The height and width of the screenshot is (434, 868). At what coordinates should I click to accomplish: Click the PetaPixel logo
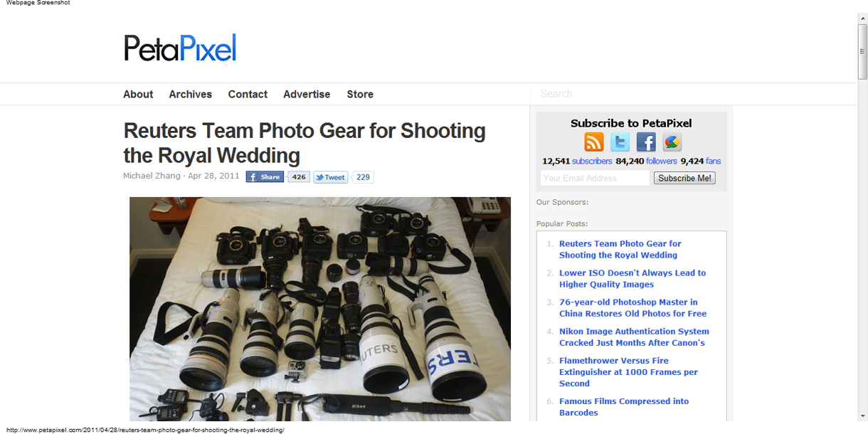click(x=180, y=48)
